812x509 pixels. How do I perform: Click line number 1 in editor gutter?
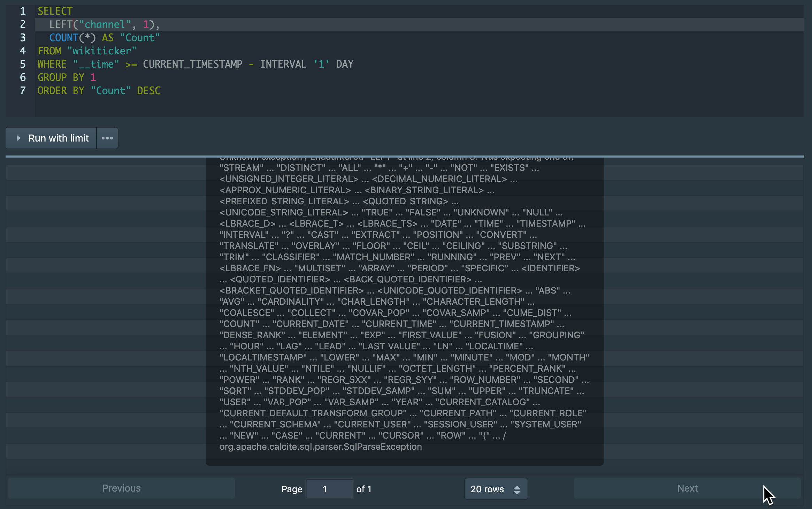(23, 11)
